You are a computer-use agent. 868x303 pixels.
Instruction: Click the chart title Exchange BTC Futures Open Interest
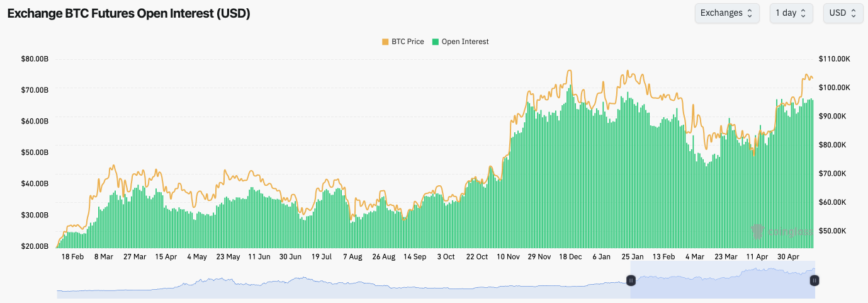(128, 13)
